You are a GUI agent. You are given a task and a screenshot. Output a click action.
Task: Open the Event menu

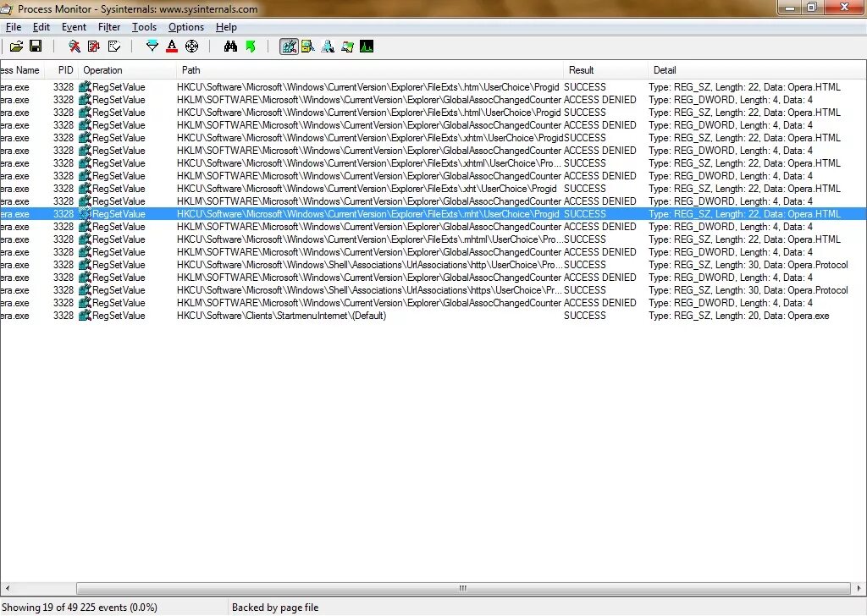click(75, 27)
